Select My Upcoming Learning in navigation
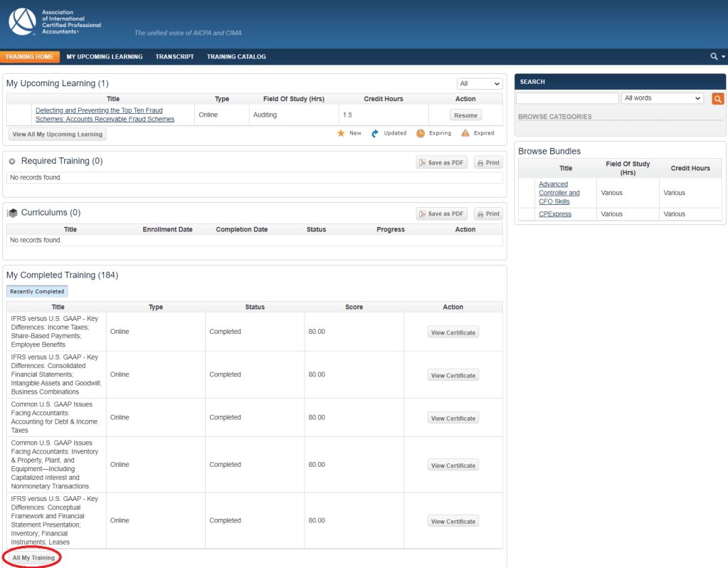728x568 pixels. coord(105,57)
